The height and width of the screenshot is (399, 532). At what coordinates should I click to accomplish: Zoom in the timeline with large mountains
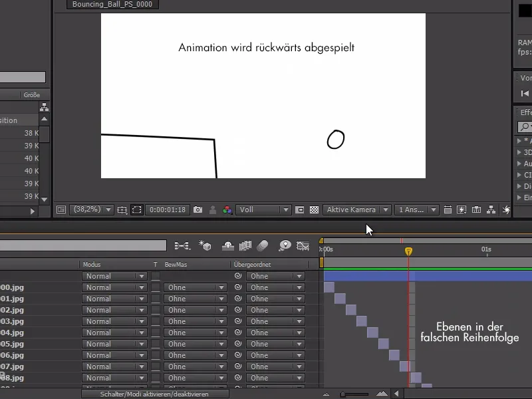point(382,394)
